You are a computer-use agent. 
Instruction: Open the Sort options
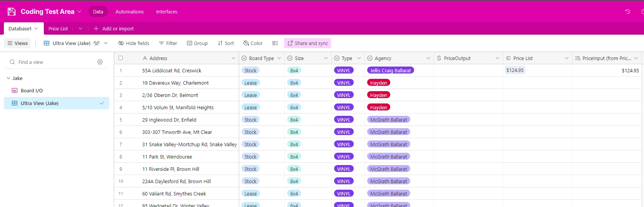[x=226, y=43]
